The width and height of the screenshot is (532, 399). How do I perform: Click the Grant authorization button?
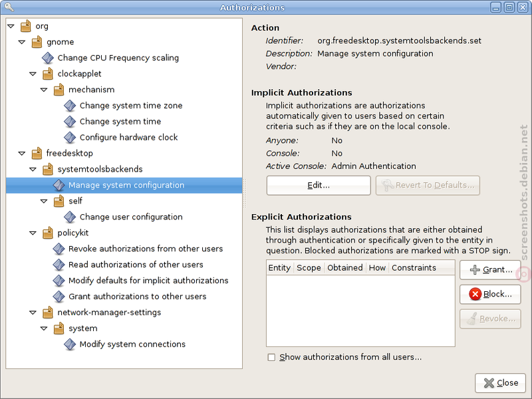(x=490, y=270)
